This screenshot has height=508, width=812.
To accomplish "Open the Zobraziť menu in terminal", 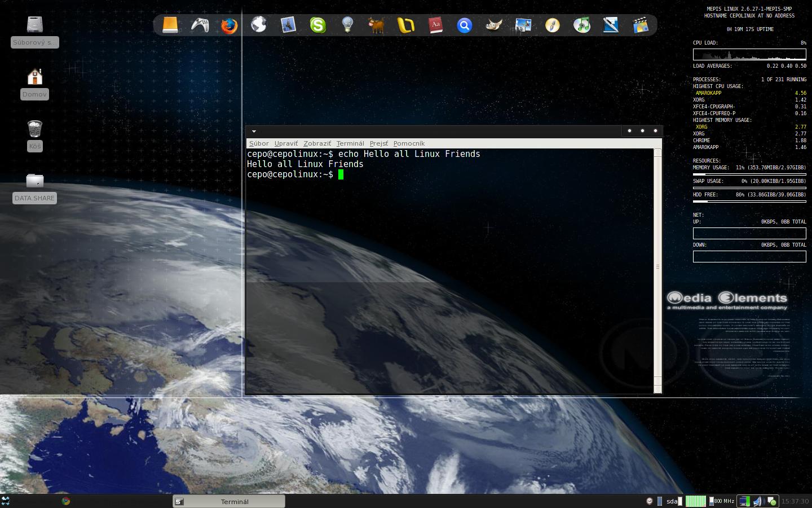I will tap(317, 143).
